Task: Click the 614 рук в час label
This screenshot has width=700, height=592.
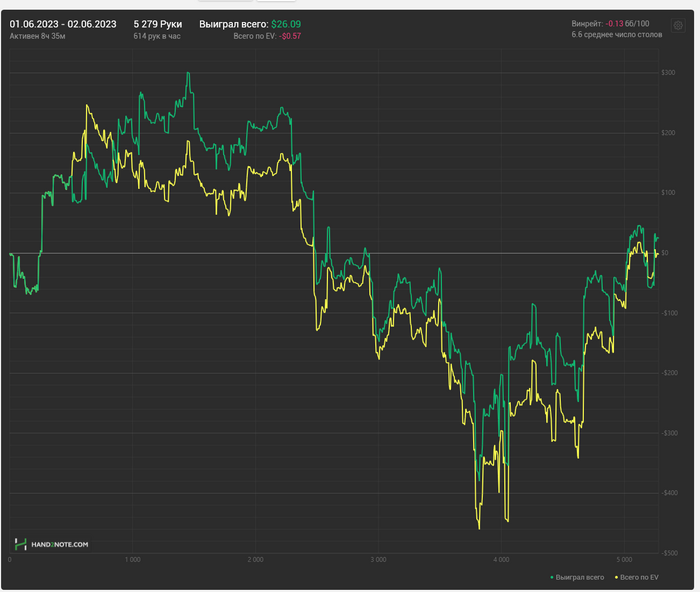Action: pyautogui.click(x=157, y=36)
